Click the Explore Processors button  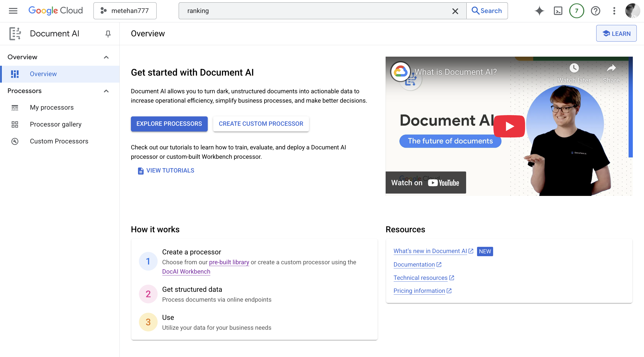pyautogui.click(x=169, y=124)
